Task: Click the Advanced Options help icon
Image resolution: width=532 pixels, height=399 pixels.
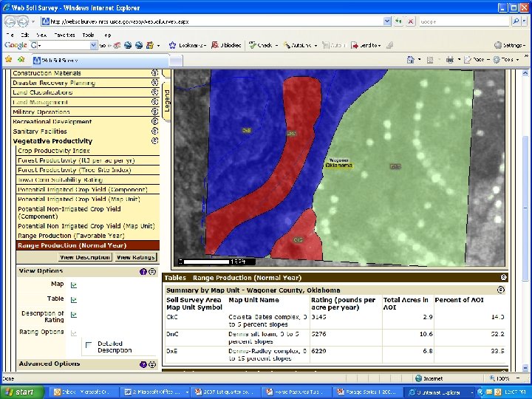Action: pos(143,364)
